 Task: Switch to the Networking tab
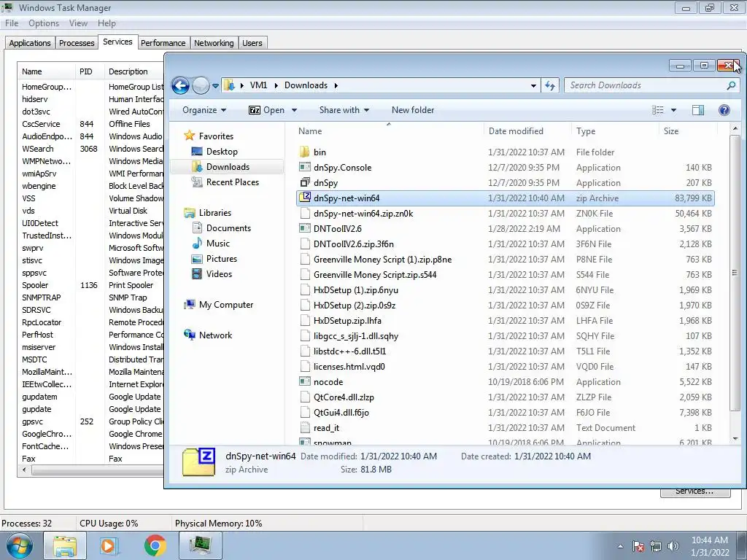[x=214, y=43]
